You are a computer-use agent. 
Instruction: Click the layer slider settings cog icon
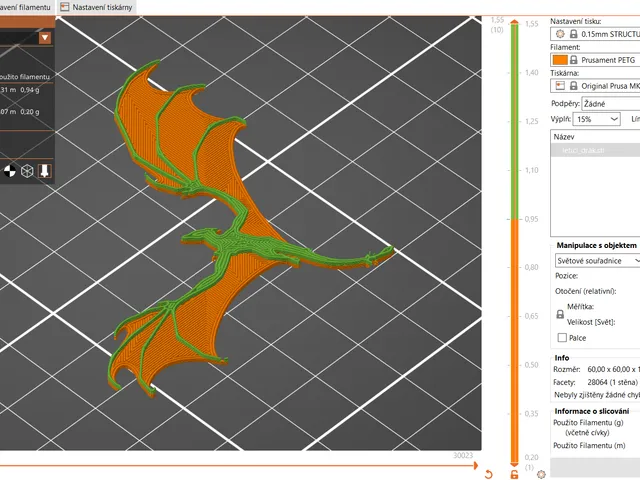[541, 474]
